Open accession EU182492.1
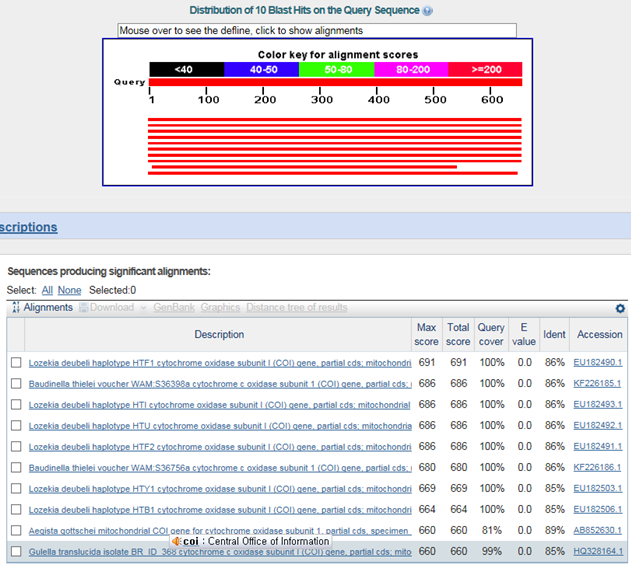 click(598, 425)
